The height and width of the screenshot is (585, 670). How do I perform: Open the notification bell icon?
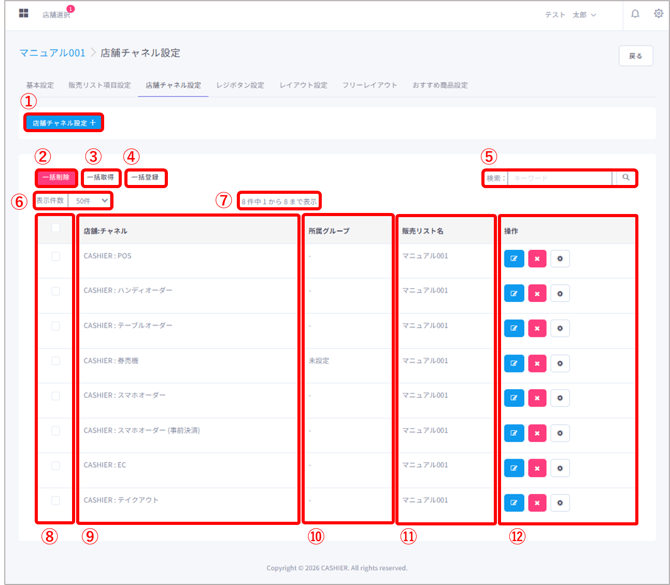click(635, 15)
